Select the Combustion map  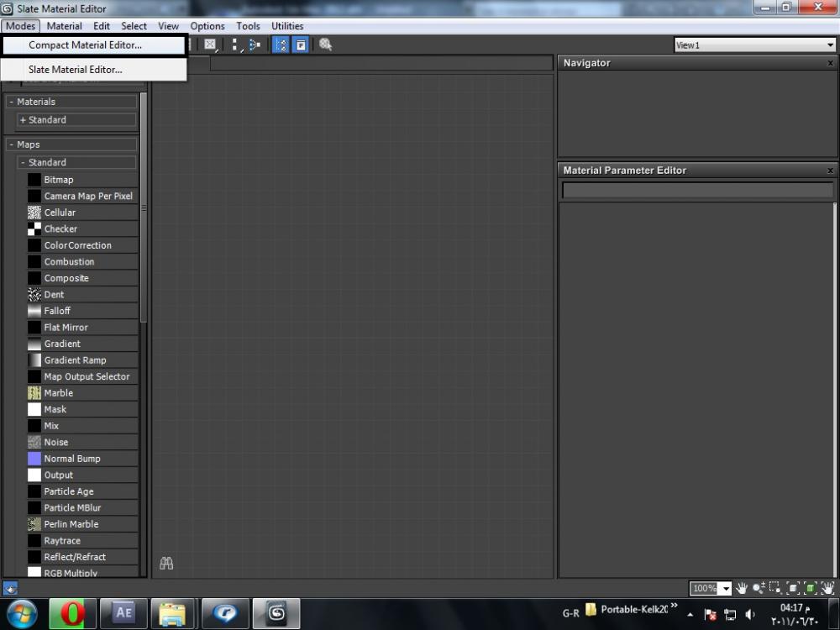click(x=82, y=262)
